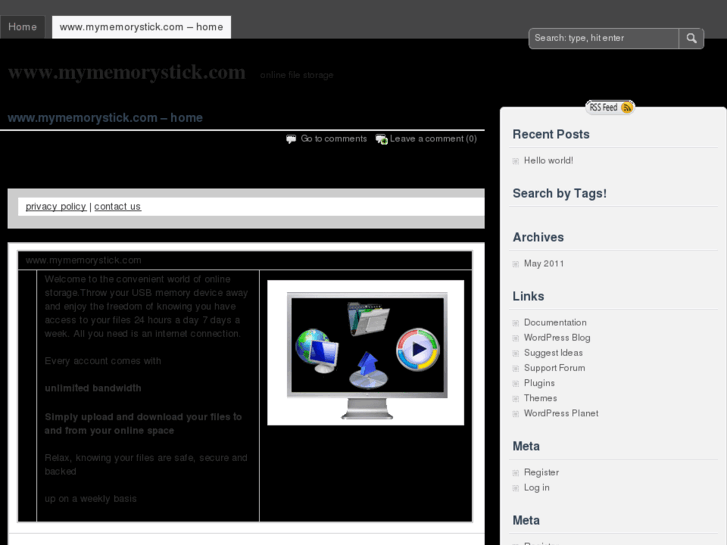Click the Archives heading

tap(538, 237)
